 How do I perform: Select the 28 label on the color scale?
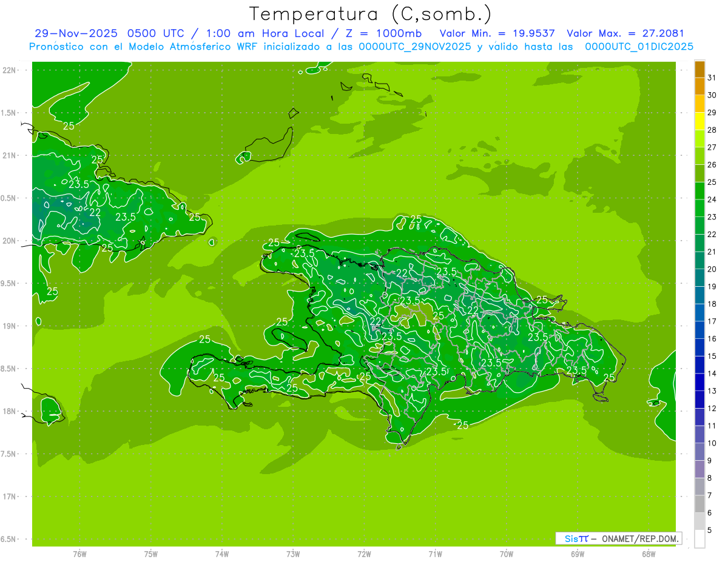712,130
